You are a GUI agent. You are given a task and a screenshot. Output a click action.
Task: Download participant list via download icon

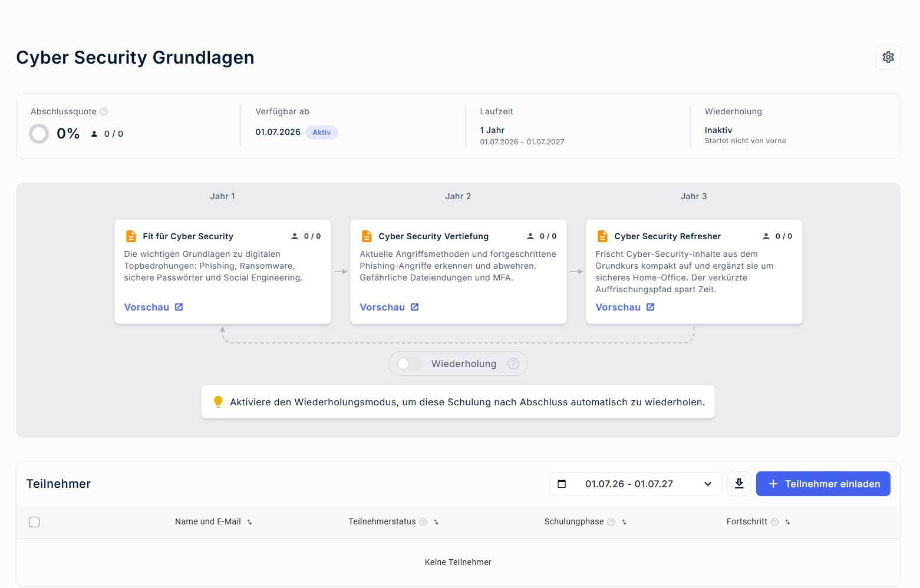tap(739, 484)
